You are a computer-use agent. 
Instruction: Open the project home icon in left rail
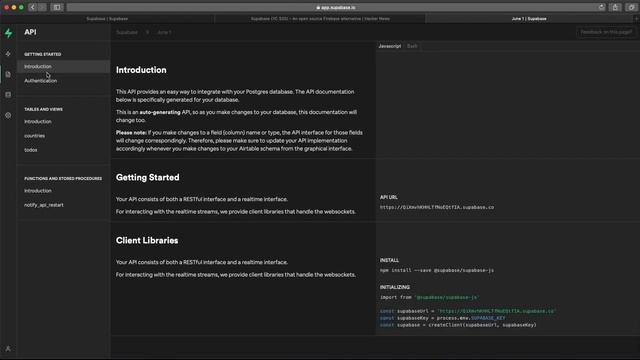point(8,53)
